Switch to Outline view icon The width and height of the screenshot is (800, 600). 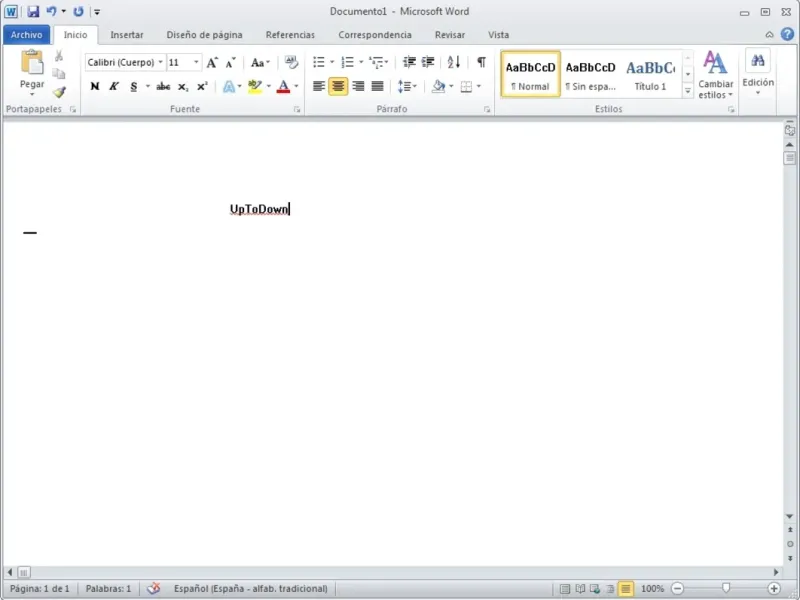(x=610, y=589)
